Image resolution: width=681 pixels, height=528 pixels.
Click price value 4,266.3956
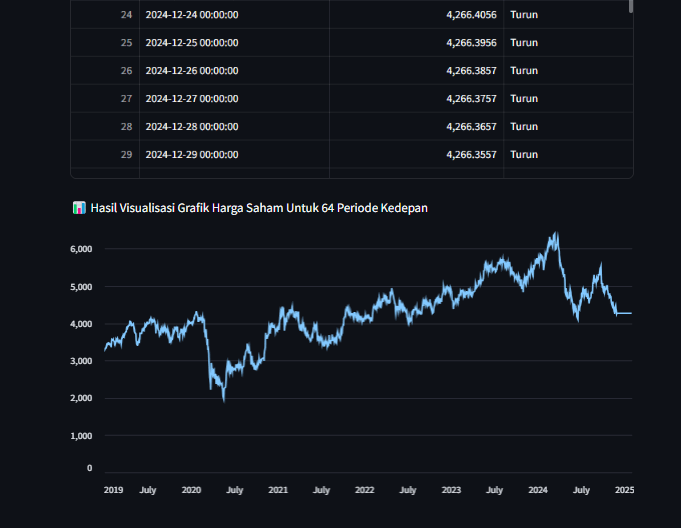(471, 43)
